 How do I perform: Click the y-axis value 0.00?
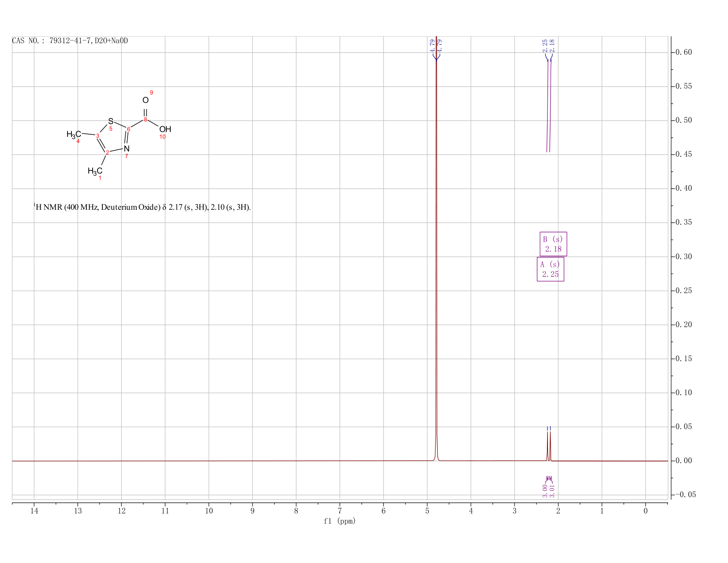pyautogui.click(x=683, y=461)
